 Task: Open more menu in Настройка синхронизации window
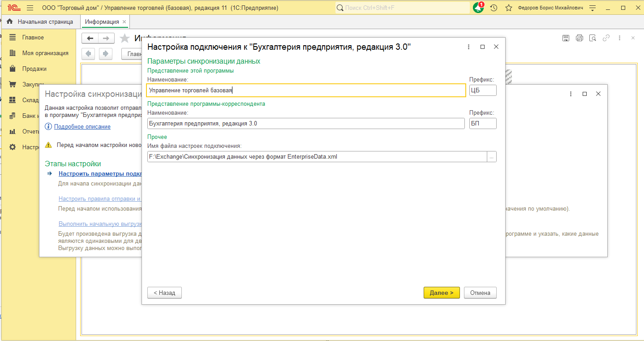click(x=571, y=94)
